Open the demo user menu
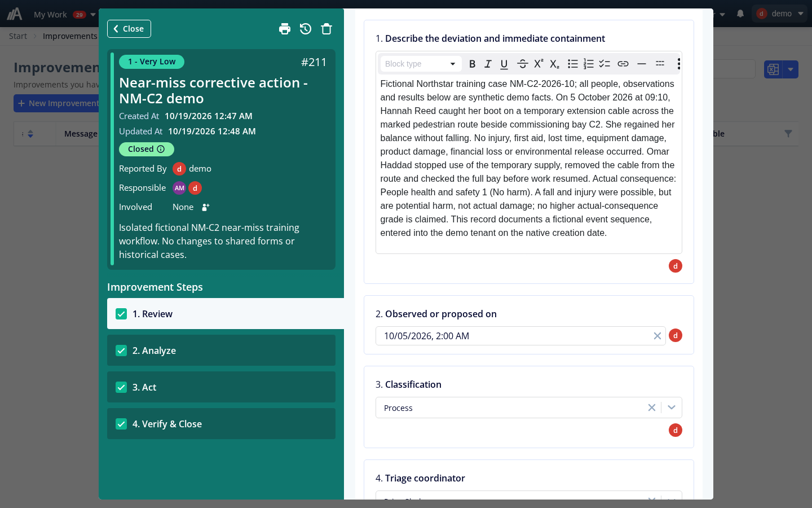 click(x=780, y=14)
